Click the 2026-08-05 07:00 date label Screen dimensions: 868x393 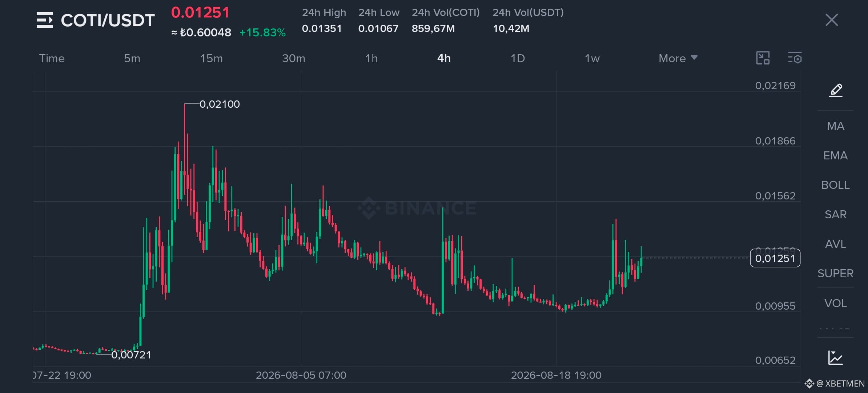pyautogui.click(x=301, y=375)
